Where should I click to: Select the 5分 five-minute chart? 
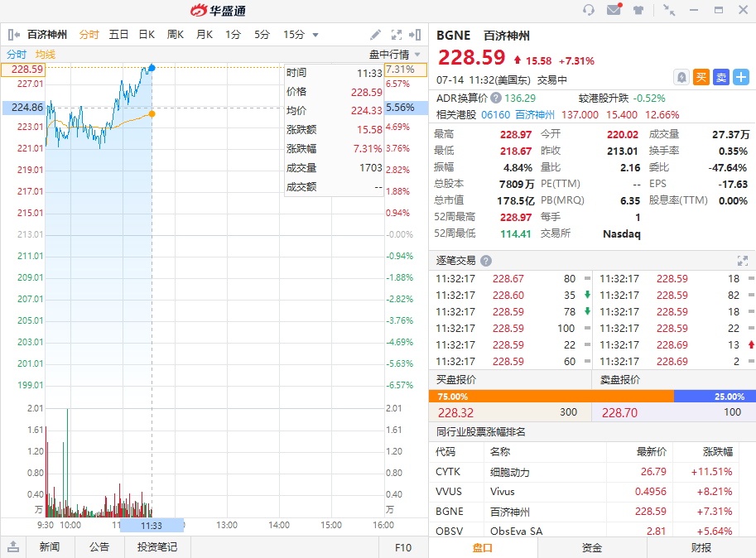262,35
